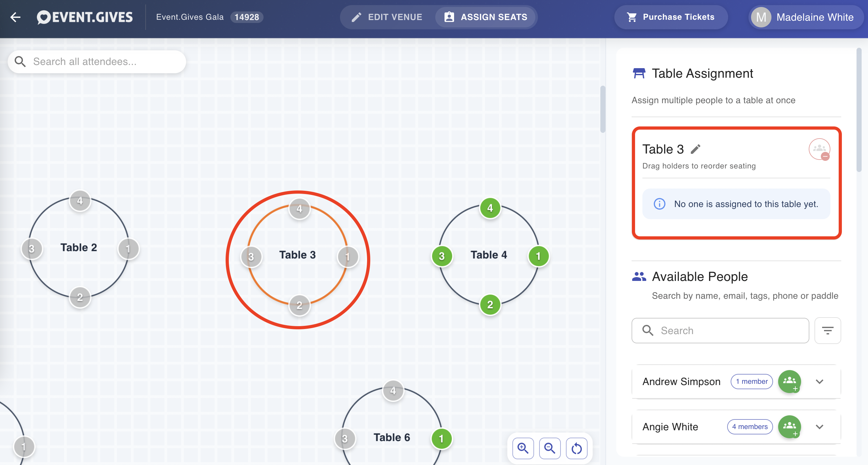The image size is (868, 465).
Task: Select seat 2 at Table 3
Action: tap(299, 305)
